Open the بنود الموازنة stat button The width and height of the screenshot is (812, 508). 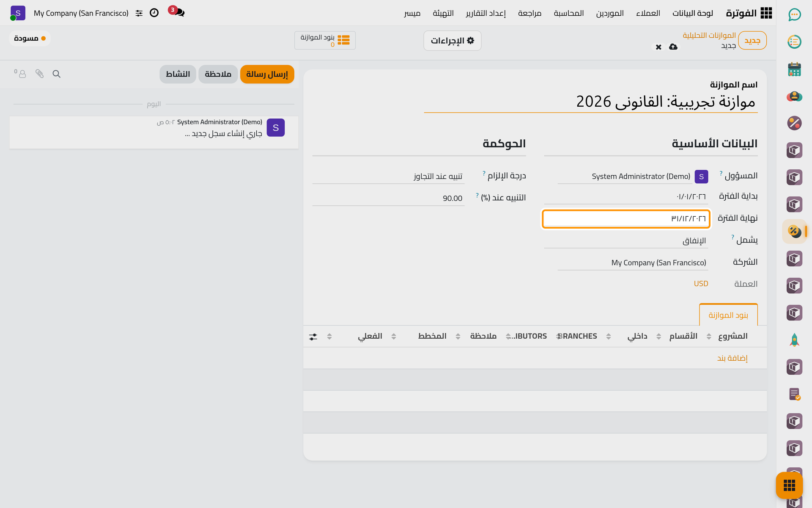coord(325,40)
